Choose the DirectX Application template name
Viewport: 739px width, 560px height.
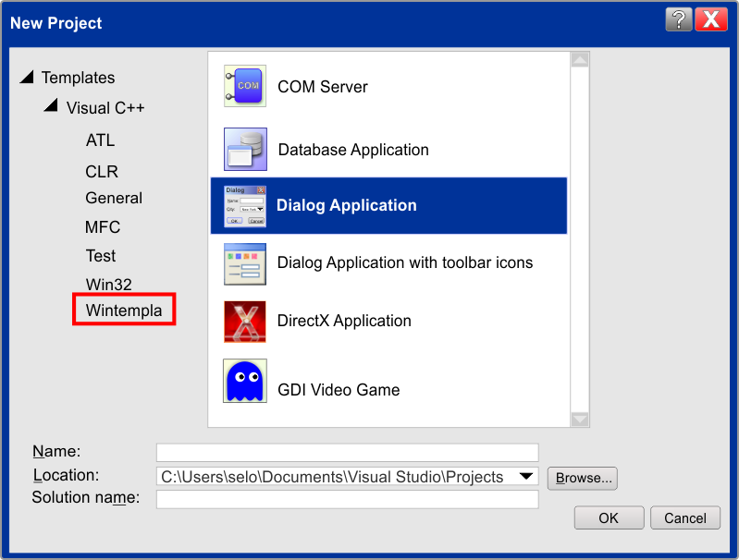pos(344,321)
